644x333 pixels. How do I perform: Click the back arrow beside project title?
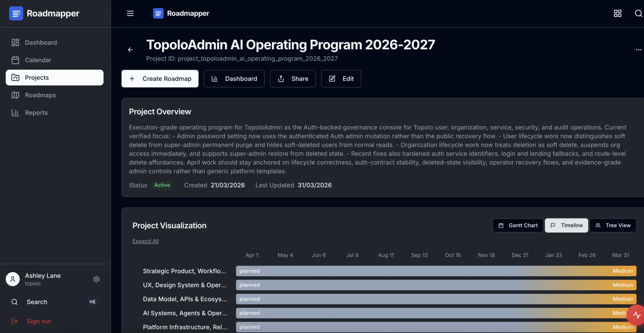[130, 50]
